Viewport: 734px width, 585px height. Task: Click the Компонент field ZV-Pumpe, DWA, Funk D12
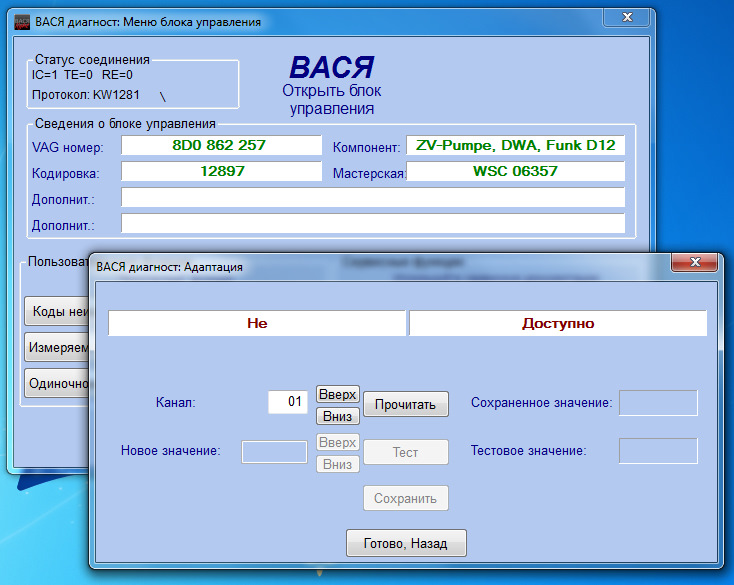[515, 145]
